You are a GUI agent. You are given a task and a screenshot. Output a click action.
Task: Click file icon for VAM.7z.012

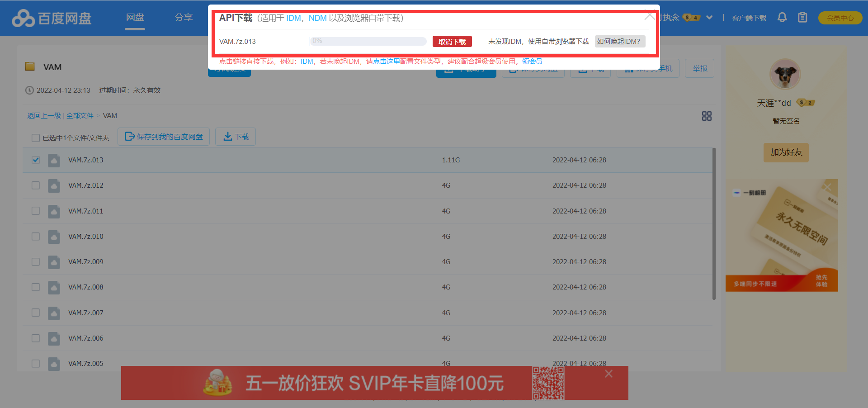54,185
